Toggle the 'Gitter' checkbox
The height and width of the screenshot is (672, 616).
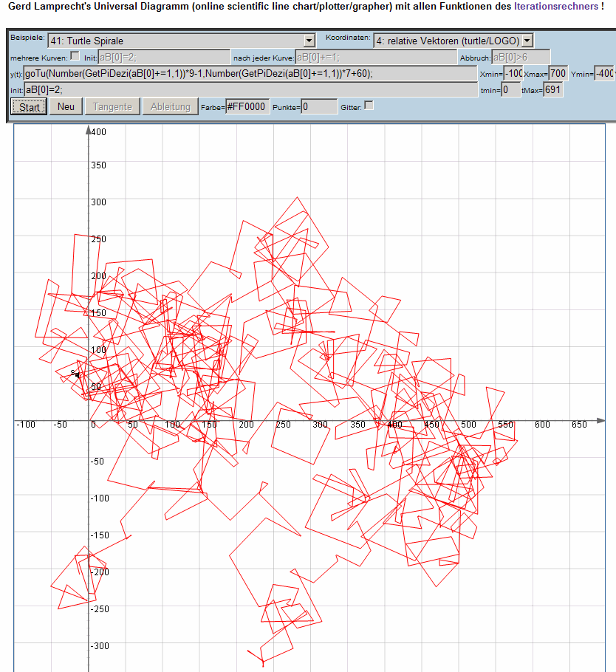point(369,106)
